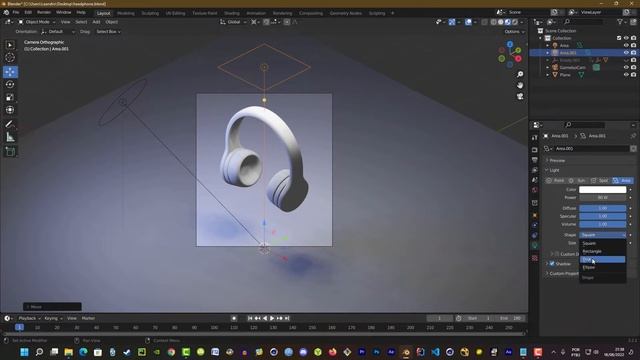Select the Annotate pencil tool
The image size is (640, 360).
tap(10, 124)
